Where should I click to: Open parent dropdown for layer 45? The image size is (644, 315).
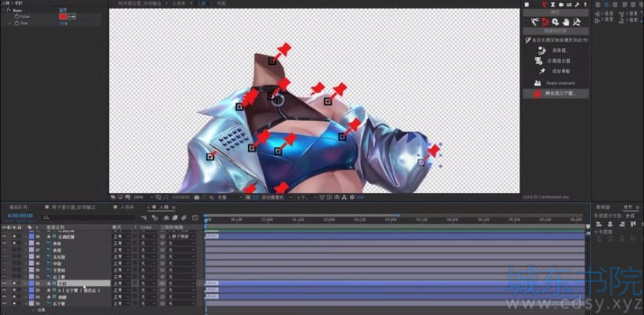point(181,237)
